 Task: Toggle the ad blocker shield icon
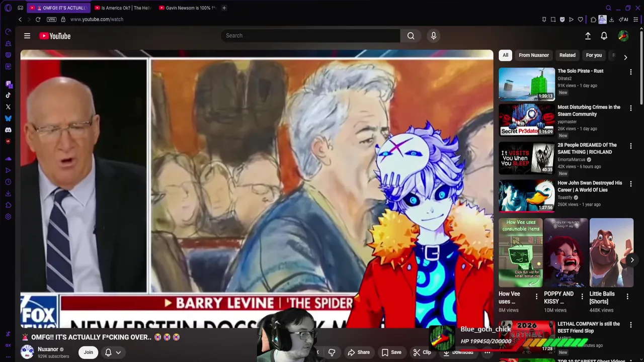click(x=562, y=20)
